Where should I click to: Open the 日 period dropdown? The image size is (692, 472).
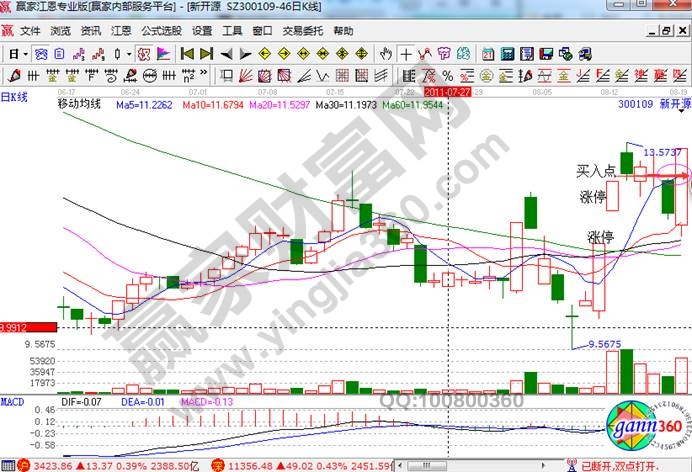(13, 53)
